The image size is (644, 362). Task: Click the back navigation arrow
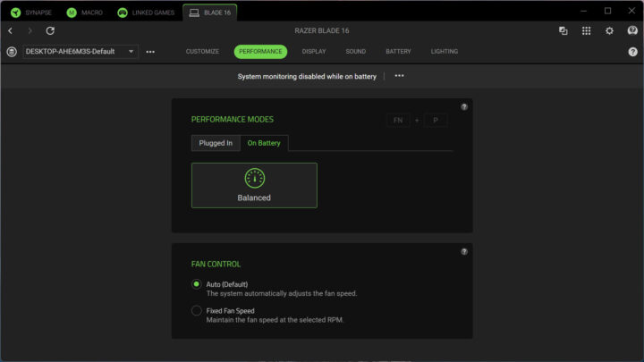click(10, 30)
